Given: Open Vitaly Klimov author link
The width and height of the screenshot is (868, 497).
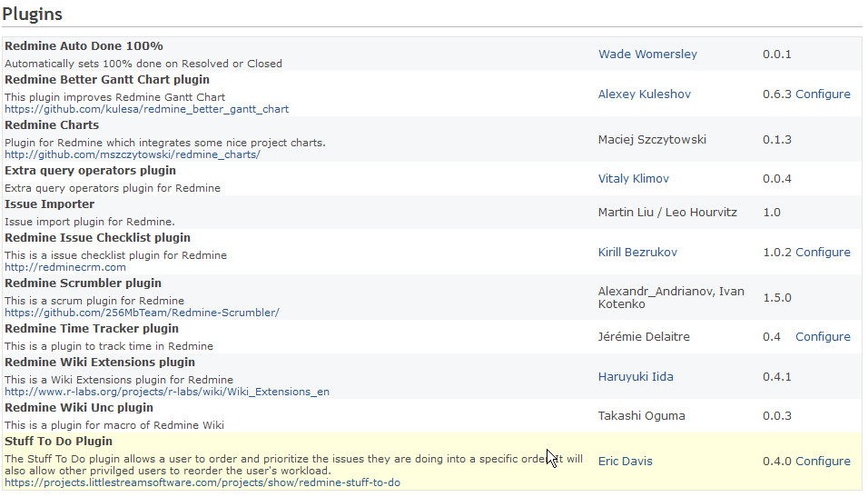Looking at the screenshot, I should point(633,178).
